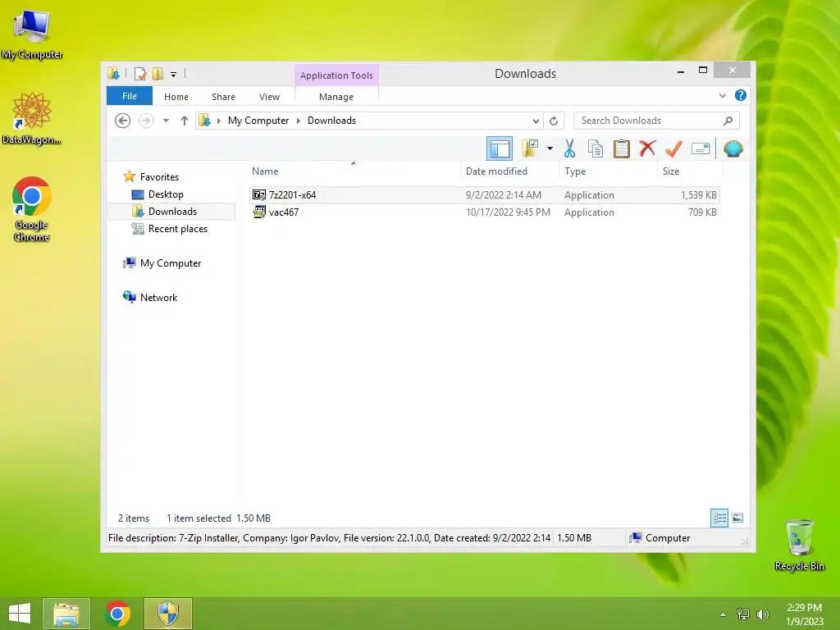Open Help with the blue question mark
This screenshot has width=840, height=630.
coord(741,95)
